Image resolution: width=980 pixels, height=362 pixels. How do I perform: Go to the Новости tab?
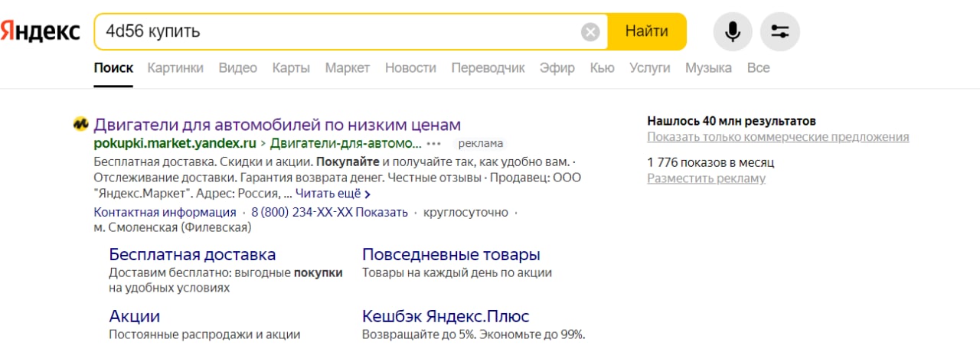(x=410, y=68)
